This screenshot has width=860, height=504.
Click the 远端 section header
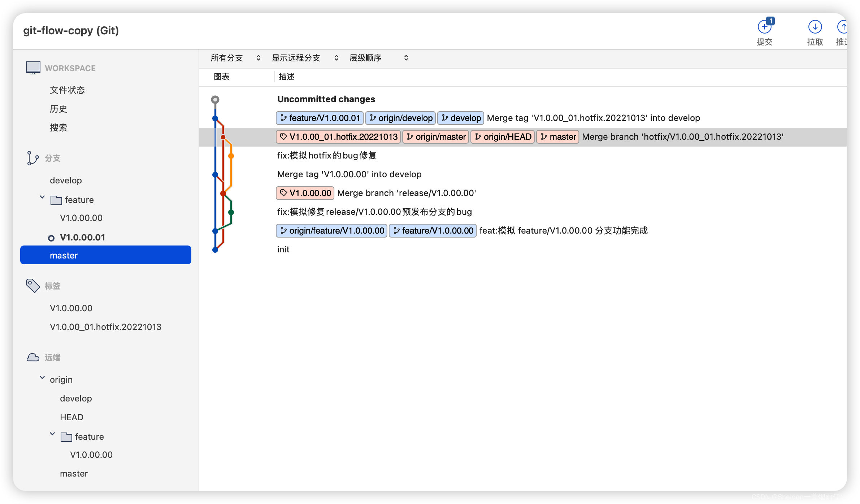point(53,357)
